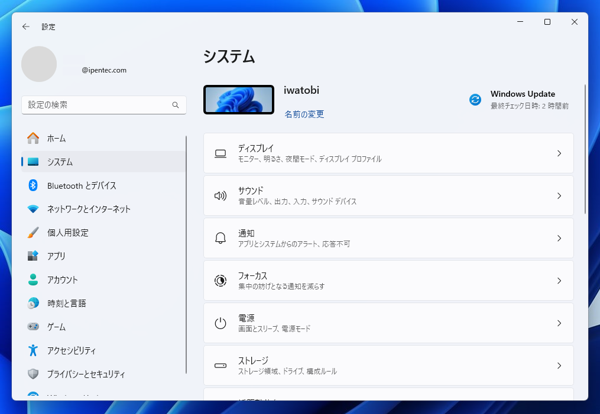Viewport: 600px width, 414px height.
Task: Open ゲーム in the sidebar
Action: point(103,327)
